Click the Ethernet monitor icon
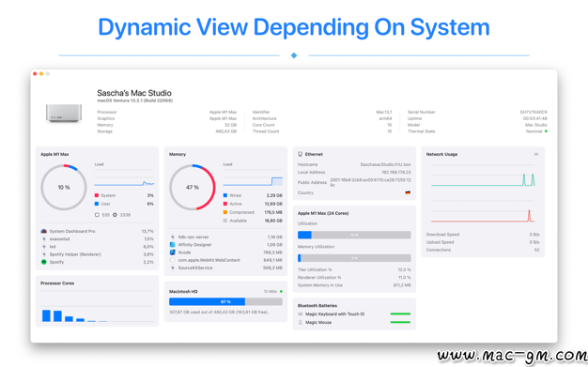Viewport: 588px width, 367px height. coord(300,154)
